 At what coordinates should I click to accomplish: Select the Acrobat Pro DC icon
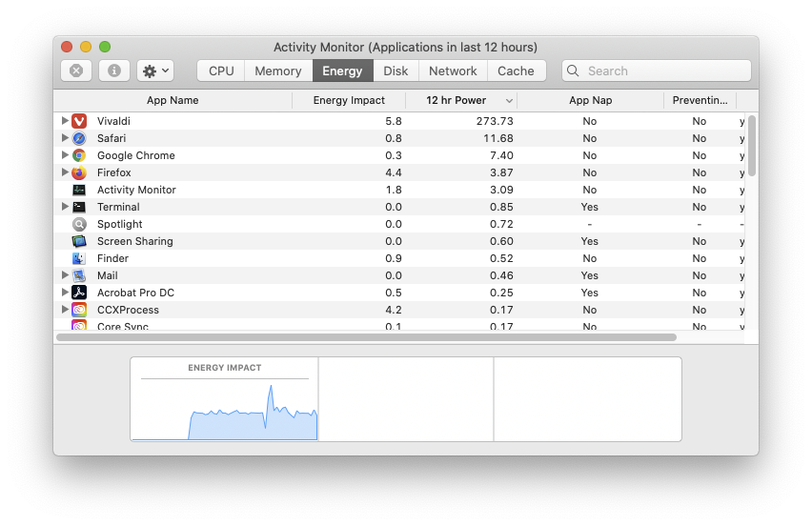[79, 293]
